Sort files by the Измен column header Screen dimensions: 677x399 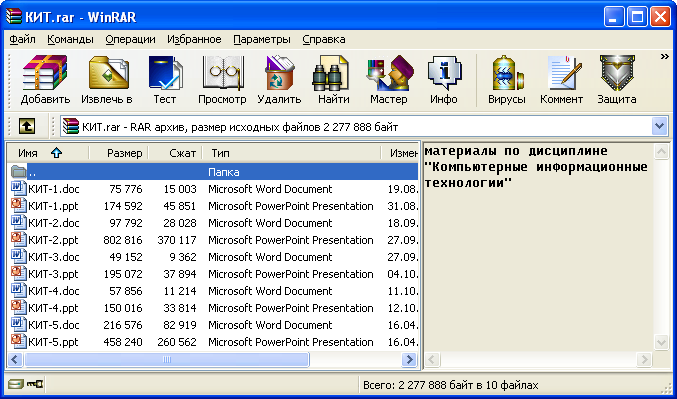coord(400,153)
